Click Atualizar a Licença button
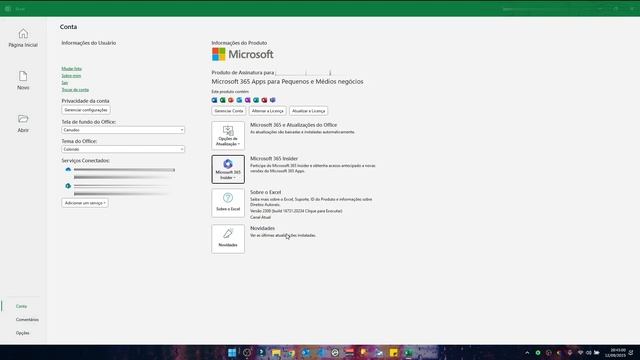640x360 pixels. [309, 111]
